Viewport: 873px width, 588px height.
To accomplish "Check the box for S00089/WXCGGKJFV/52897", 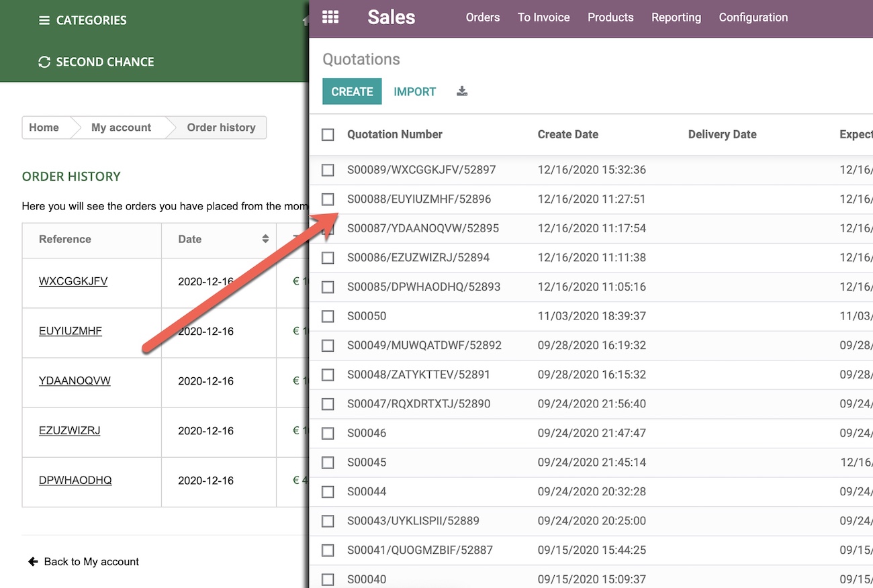I will [x=328, y=170].
